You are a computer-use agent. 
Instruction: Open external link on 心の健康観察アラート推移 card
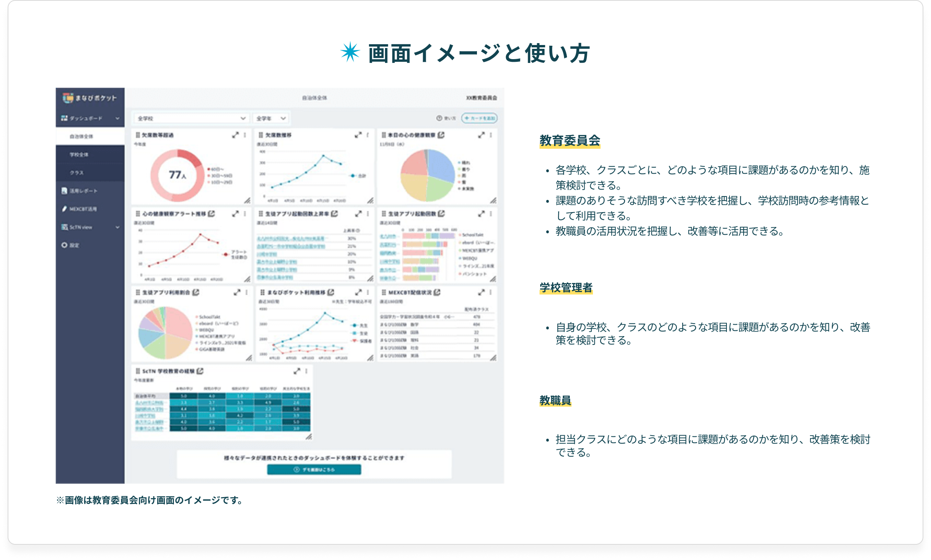[x=211, y=214]
